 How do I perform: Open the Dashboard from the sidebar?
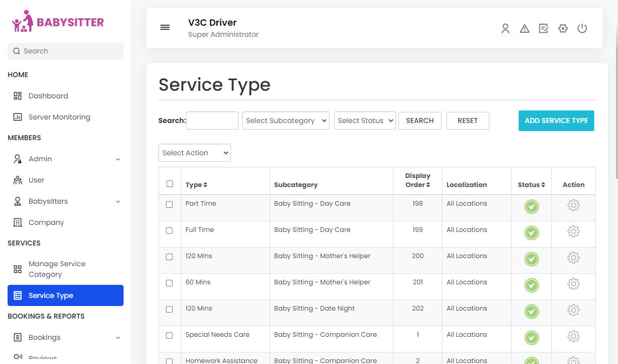(x=48, y=96)
